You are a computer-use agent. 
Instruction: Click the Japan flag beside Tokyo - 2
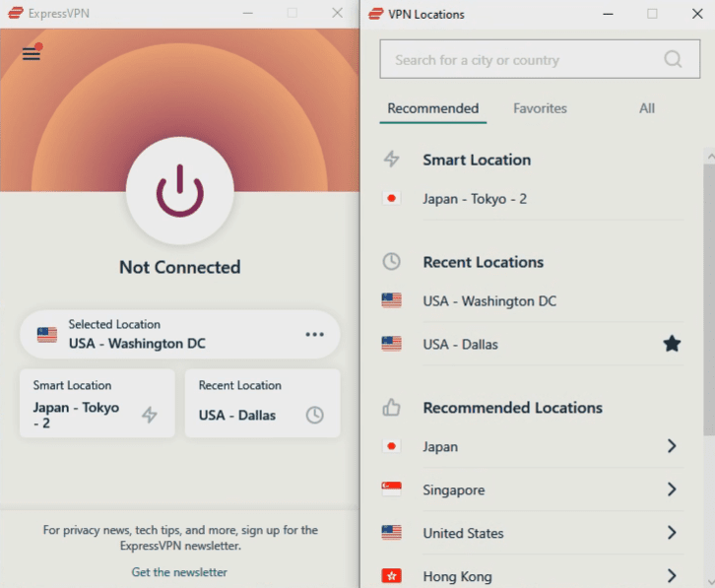pos(391,198)
